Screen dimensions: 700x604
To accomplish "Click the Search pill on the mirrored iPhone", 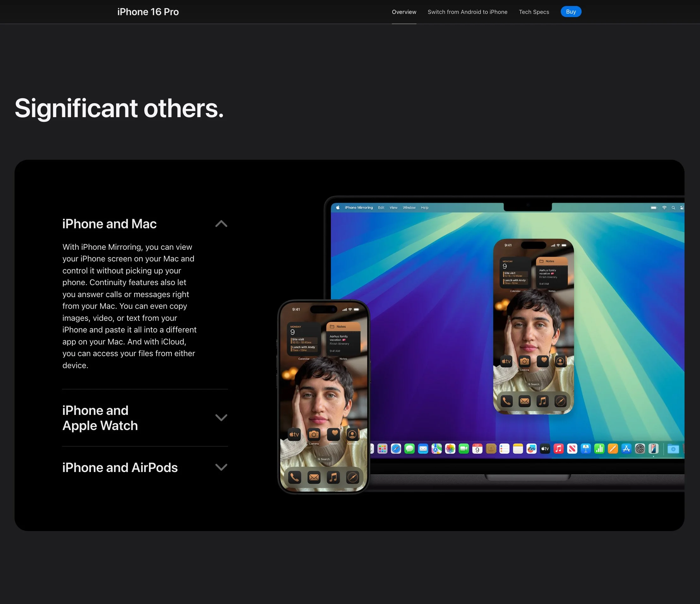I will point(534,384).
